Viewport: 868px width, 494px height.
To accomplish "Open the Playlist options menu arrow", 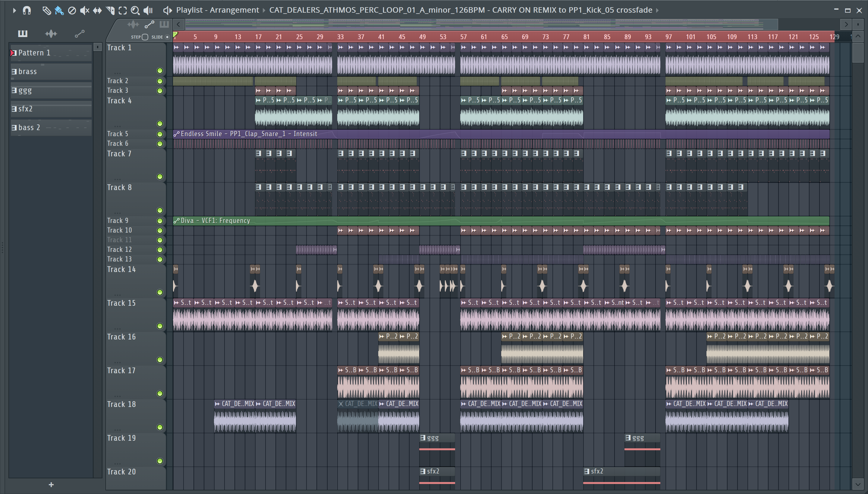I will point(14,11).
